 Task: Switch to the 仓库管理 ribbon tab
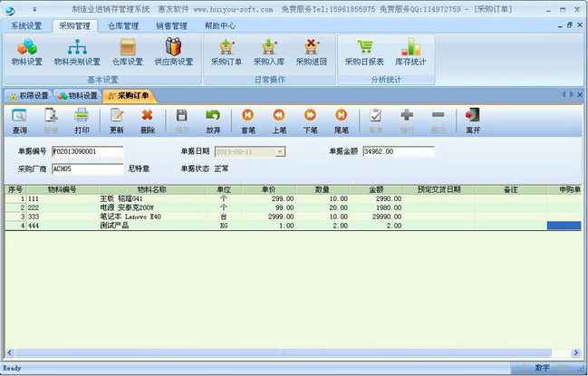click(123, 26)
